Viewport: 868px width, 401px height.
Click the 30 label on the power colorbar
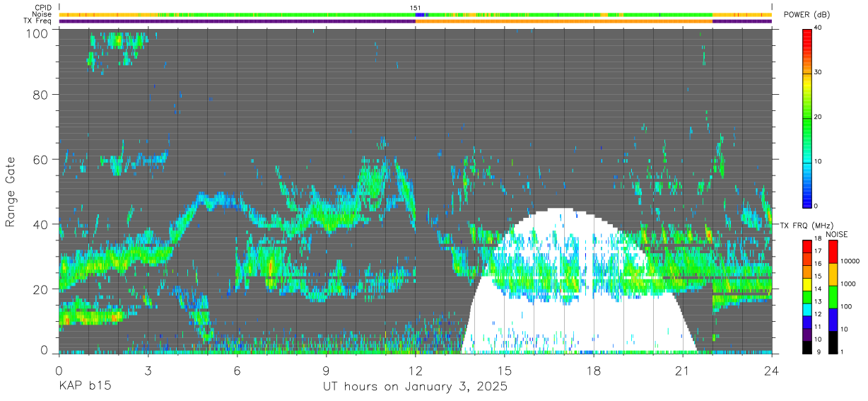point(819,72)
